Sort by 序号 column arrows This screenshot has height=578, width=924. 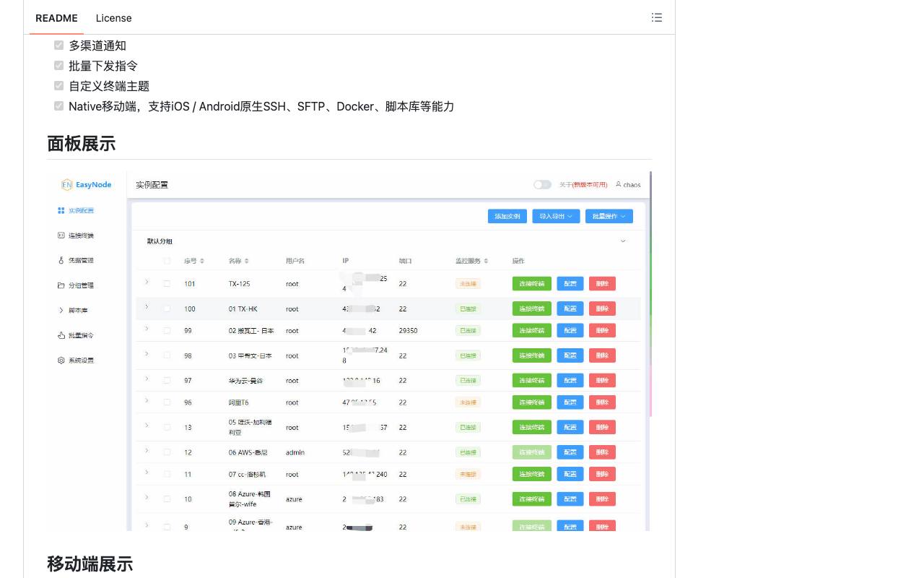pyautogui.click(x=202, y=261)
